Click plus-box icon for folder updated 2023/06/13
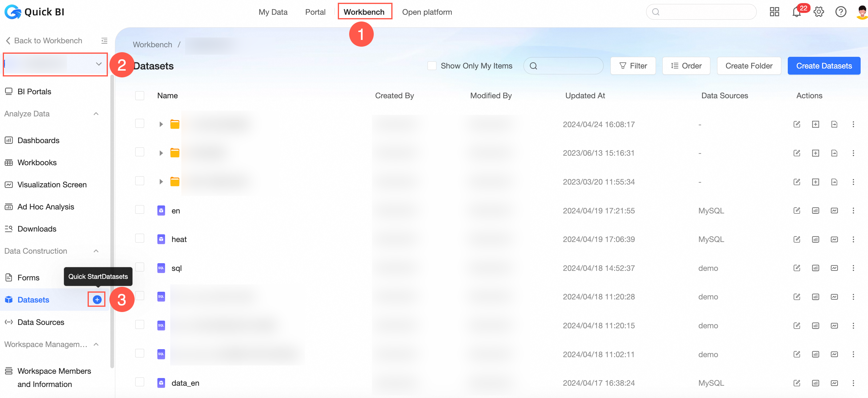Screen dimensions: 868x398 [815, 153]
